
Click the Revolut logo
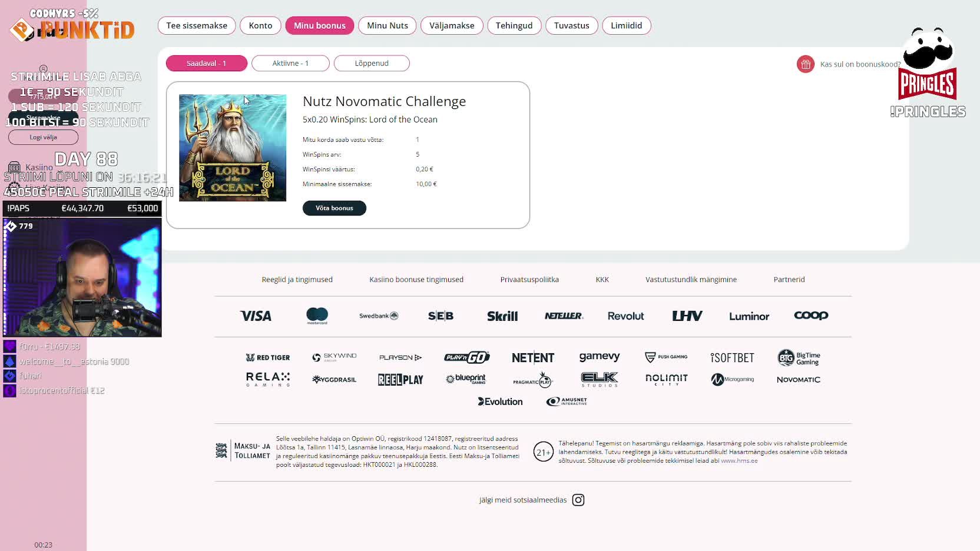point(625,316)
